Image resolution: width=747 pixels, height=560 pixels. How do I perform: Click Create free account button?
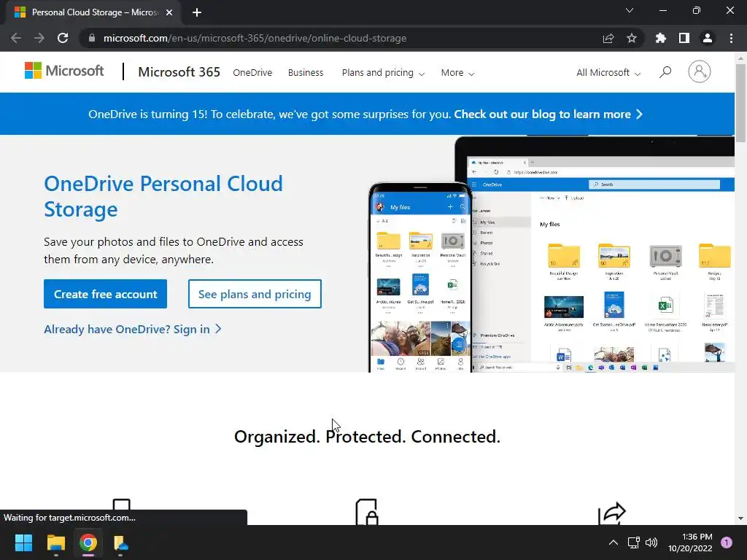coord(105,294)
